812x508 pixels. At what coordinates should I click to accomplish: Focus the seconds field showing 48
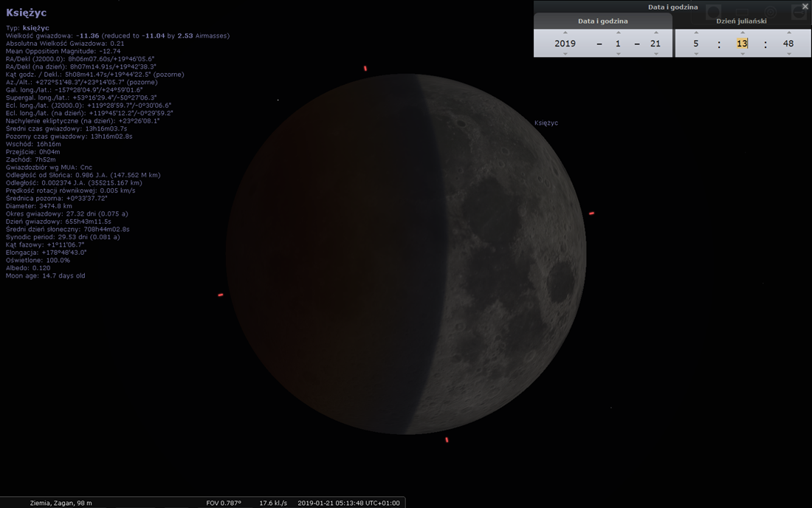click(x=788, y=44)
